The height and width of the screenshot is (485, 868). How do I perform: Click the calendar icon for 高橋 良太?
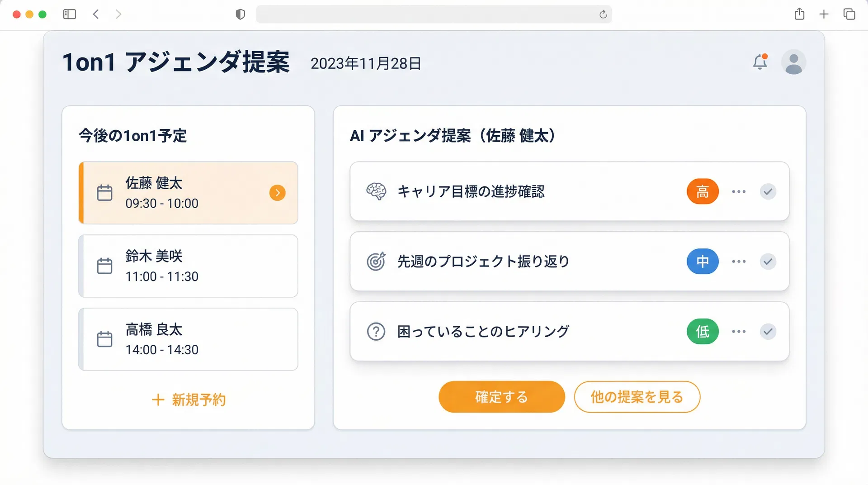tap(105, 339)
